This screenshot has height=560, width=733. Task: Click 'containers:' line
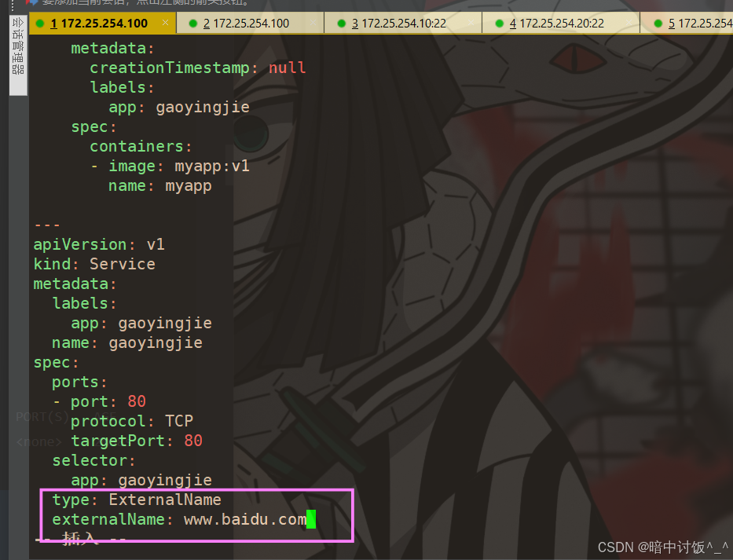click(x=141, y=146)
